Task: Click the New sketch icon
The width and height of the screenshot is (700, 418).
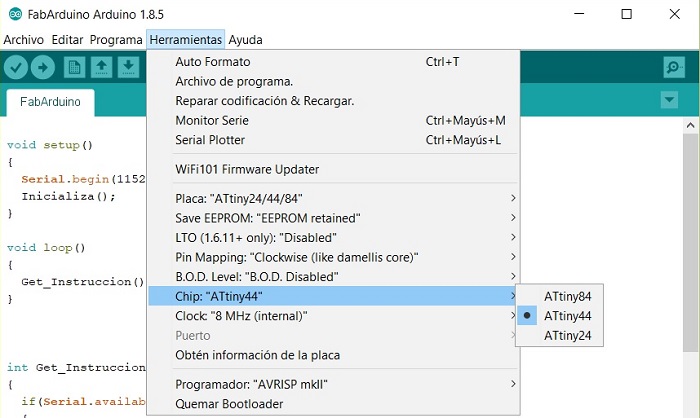Action: click(x=74, y=67)
